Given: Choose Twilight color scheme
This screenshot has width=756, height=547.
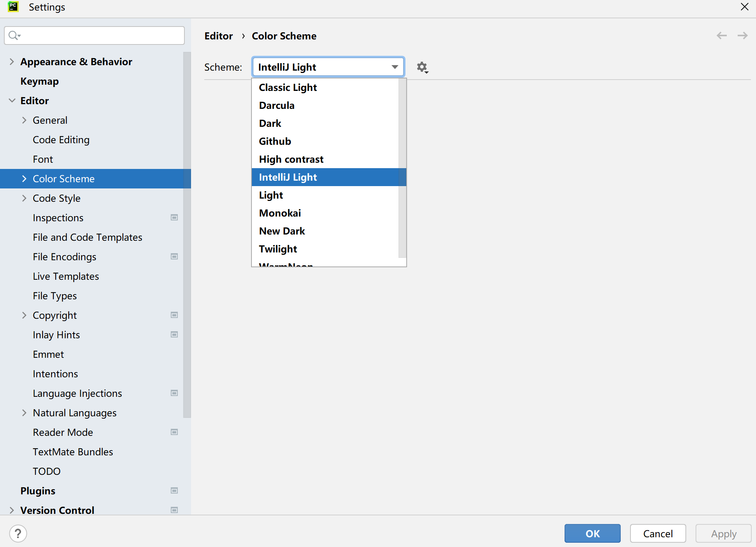Looking at the screenshot, I should (x=325, y=249).
